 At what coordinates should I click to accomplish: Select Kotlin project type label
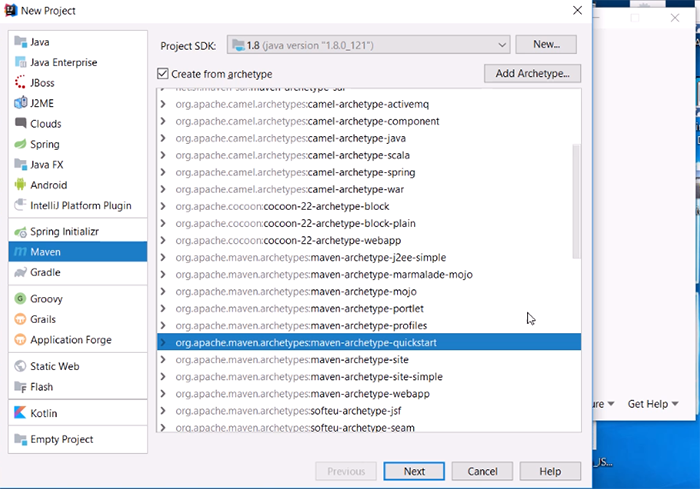point(44,413)
